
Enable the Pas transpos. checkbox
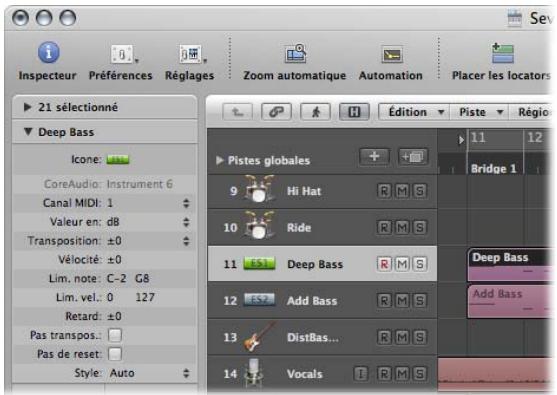pos(115,335)
